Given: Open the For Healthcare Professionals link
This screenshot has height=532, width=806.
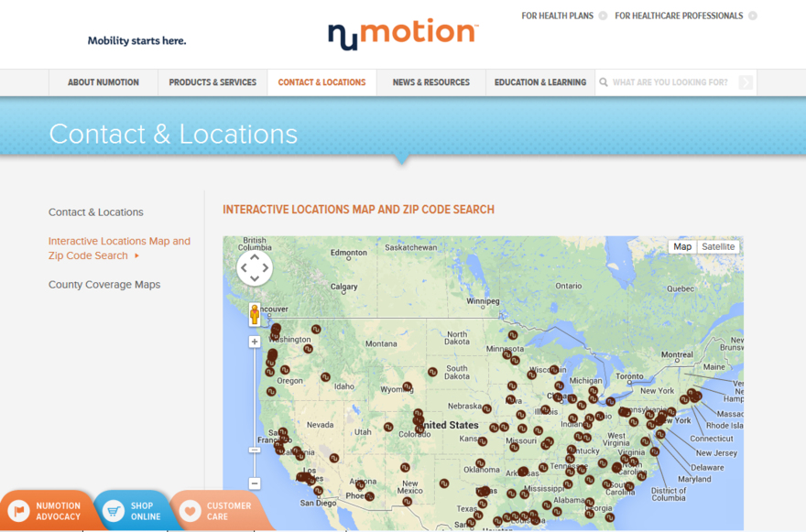Looking at the screenshot, I should click(x=679, y=16).
